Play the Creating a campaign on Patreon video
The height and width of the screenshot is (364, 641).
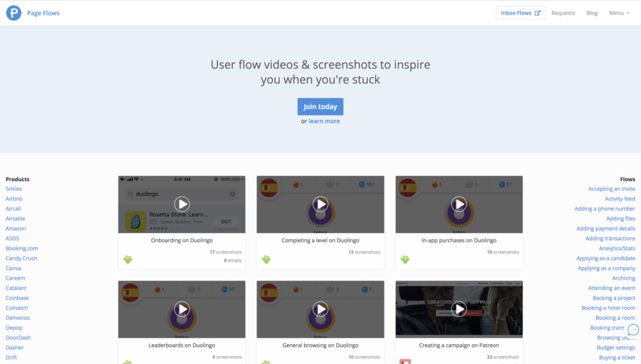[459, 309]
